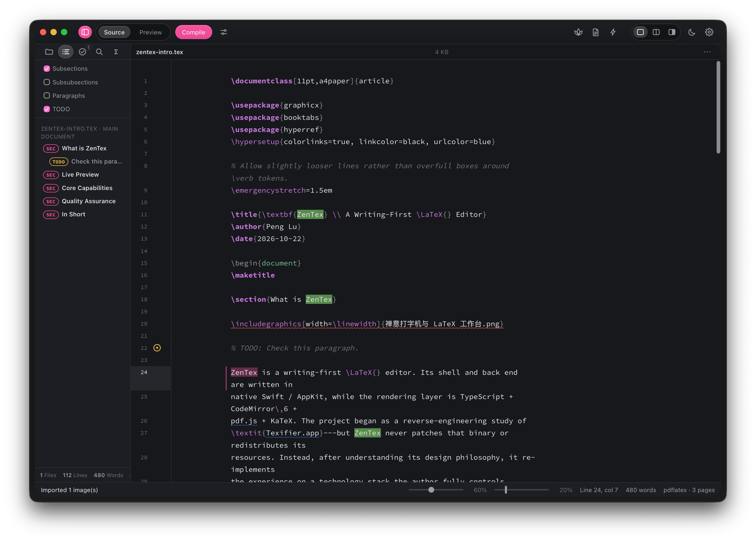
Task: Enable the Paragraphs checkbox
Action: click(x=46, y=96)
